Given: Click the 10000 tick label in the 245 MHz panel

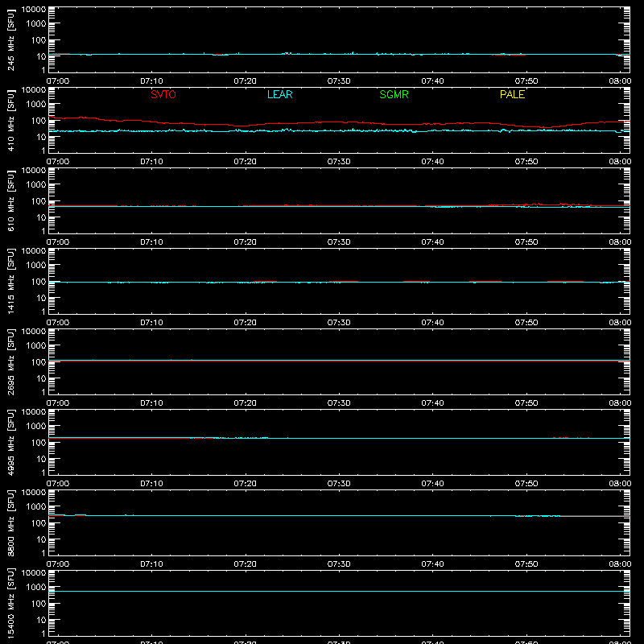Looking at the screenshot, I should click(x=34, y=10).
